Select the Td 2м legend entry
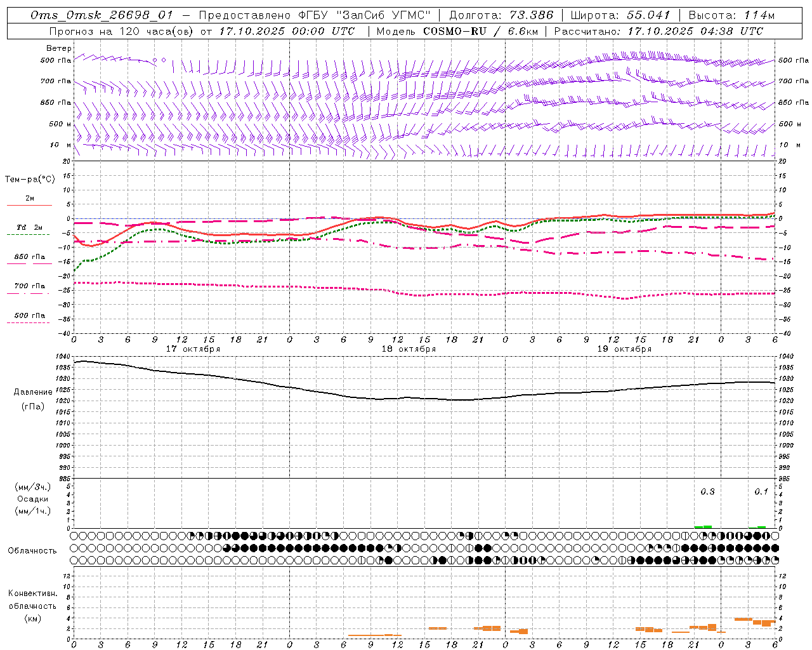 coord(29,227)
